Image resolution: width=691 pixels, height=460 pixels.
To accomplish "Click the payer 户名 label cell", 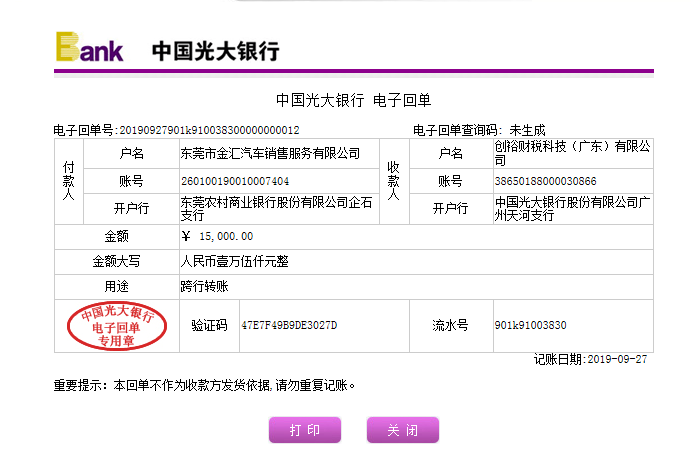I will [x=131, y=153].
